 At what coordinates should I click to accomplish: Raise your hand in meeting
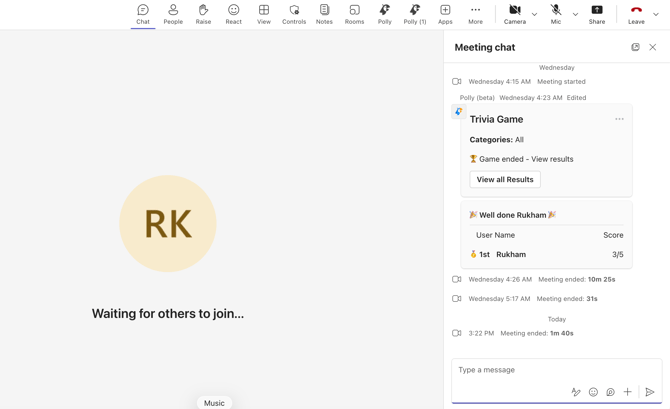click(x=203, y=14)
